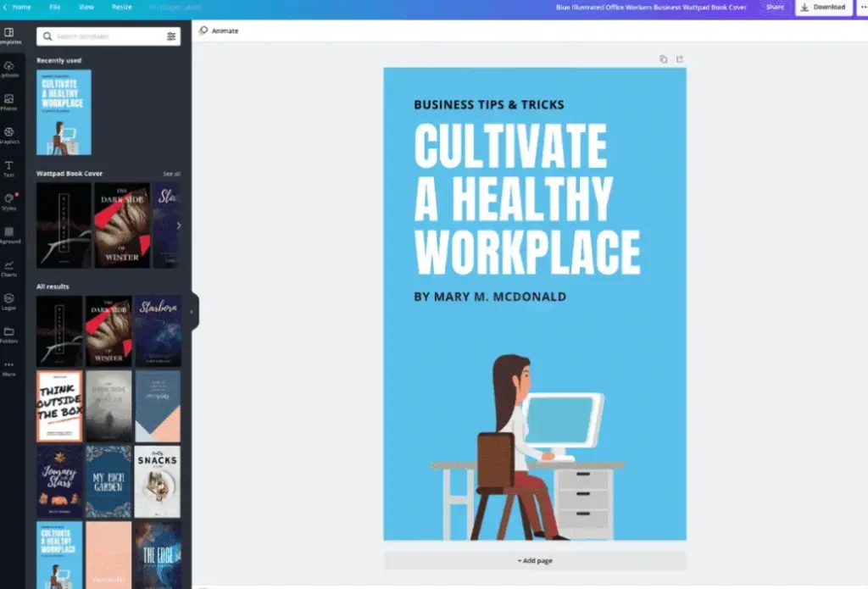868x589 pixels.
Task: Click the Share button
Action: (775, 7)
